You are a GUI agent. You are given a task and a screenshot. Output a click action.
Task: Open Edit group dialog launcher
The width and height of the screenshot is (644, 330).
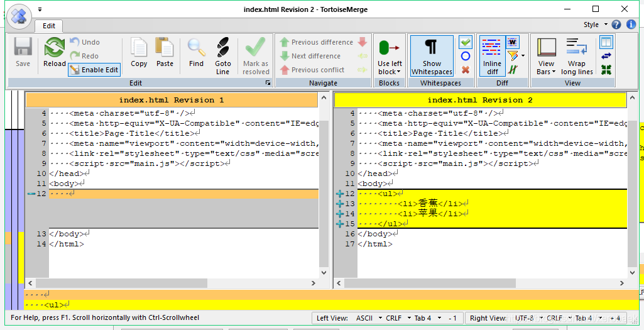point(268,83)
